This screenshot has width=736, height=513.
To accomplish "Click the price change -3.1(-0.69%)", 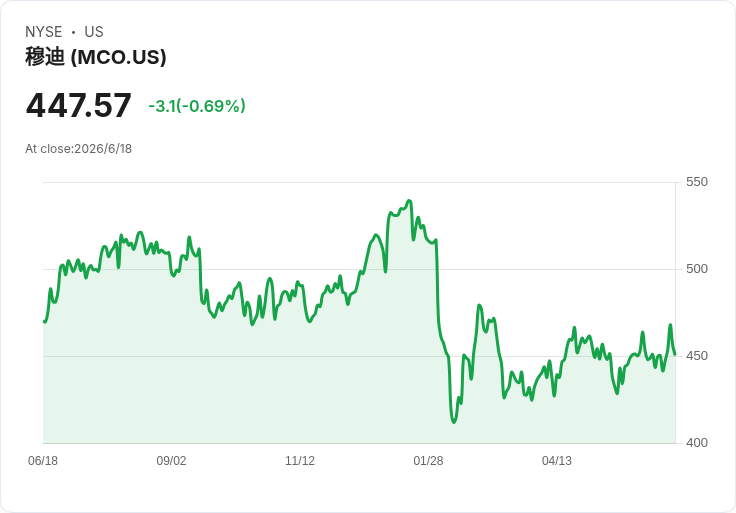I will [197, 106].
